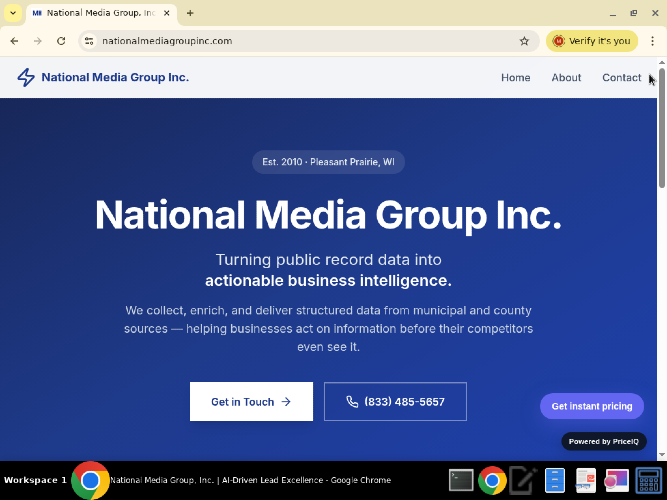Click the lightning bolt logo icon
The image size is (667, 500).
click(26, 77)
